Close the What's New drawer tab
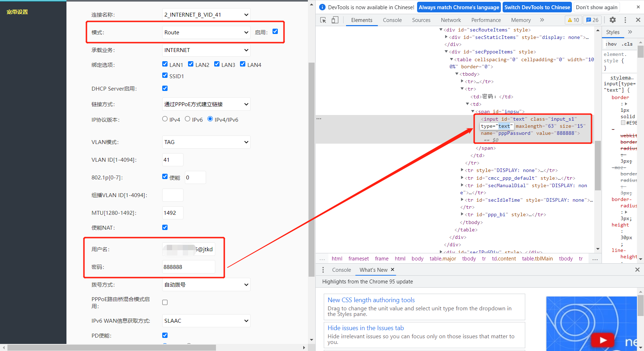Viewport: 644px width, 351px height. (392, 270)
